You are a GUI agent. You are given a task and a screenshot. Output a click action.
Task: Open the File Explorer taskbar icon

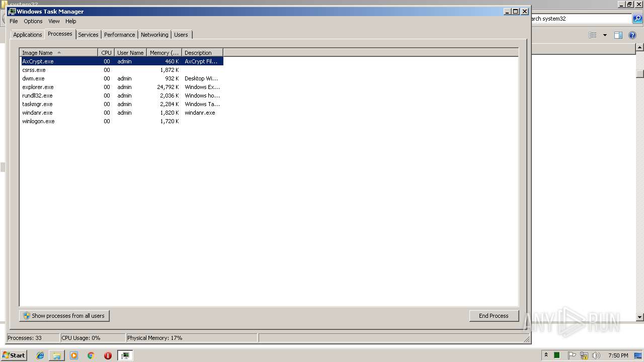pos(57,355)
